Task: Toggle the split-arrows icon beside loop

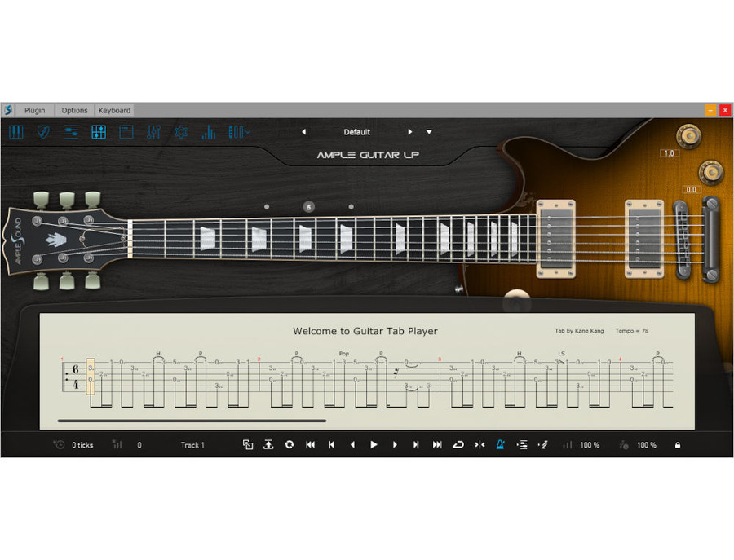Action: (480, 444)
